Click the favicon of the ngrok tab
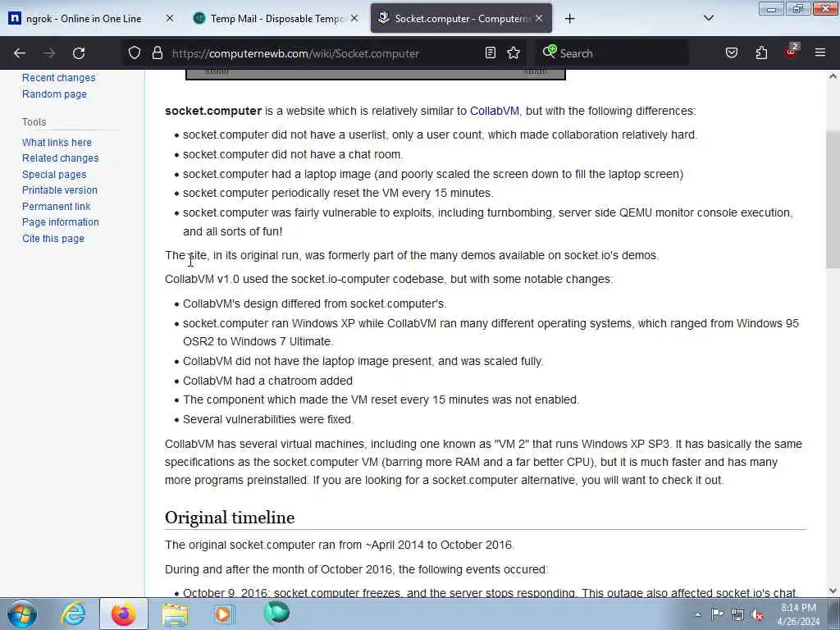 pyautogui.click(x=15, y=18)
